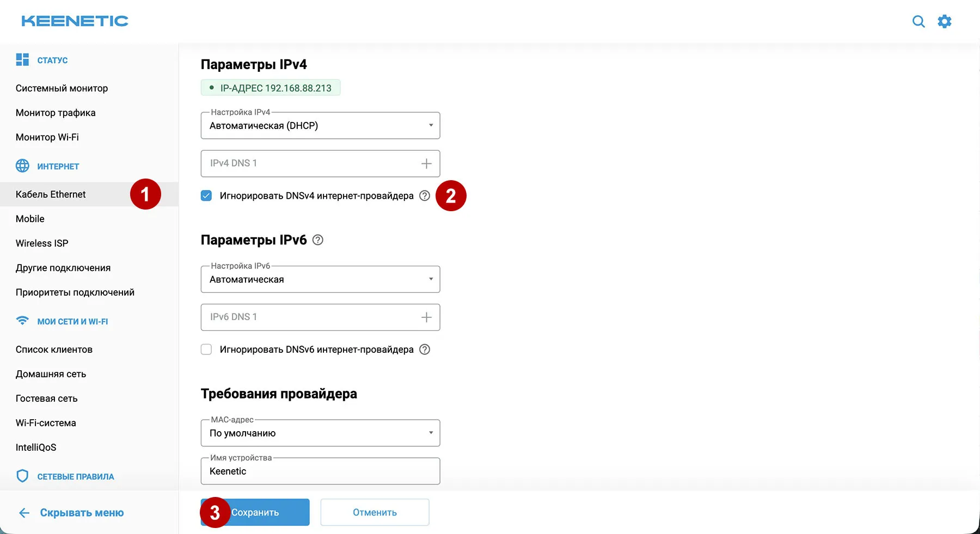
Task: Open search via the magnifier icon
Action: coord(918,21)
